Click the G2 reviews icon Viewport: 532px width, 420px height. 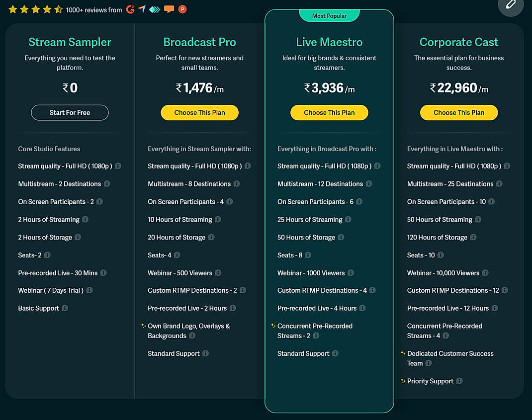(x=130, y=9)
